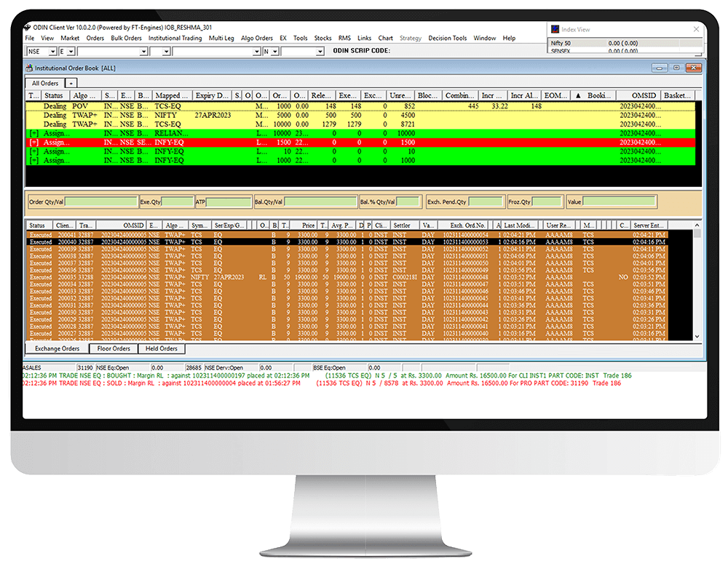Select the executed NIFTY 27APR2023 order row
728x569 pixels.
click(x=347, y=277)
